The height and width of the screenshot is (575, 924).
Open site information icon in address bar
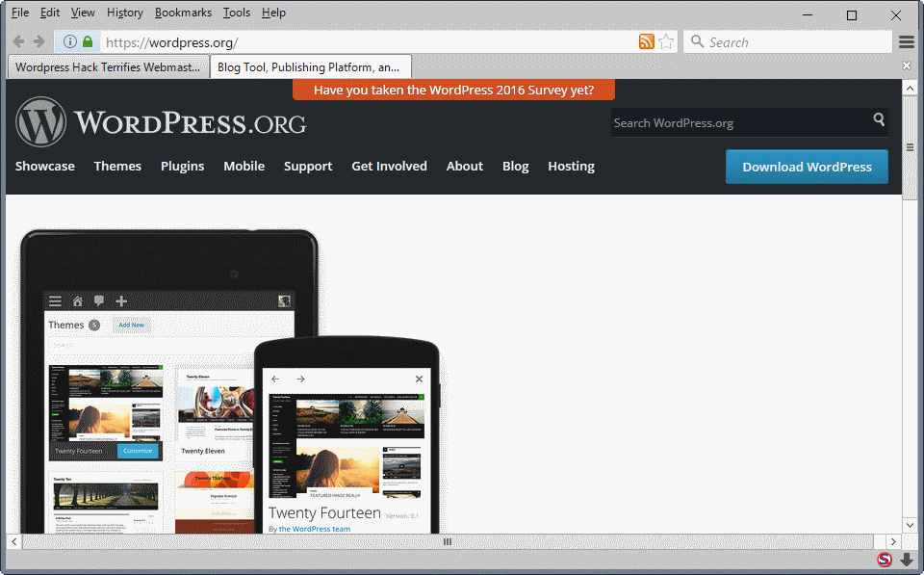click(69, 41)
